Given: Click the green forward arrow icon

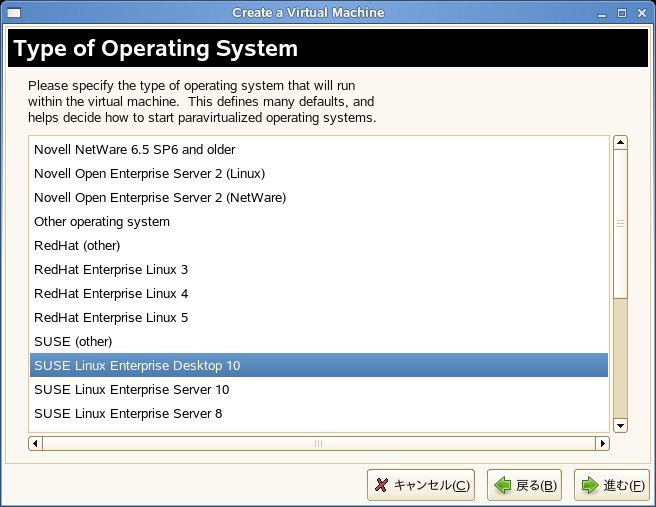Looking at the screenshot, I should coord(590,485).
